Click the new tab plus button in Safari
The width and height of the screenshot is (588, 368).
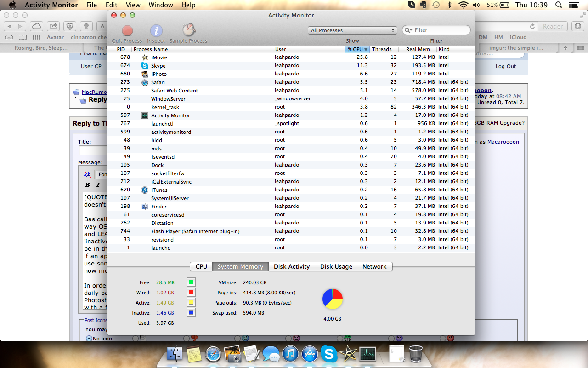tap(565, 48)
